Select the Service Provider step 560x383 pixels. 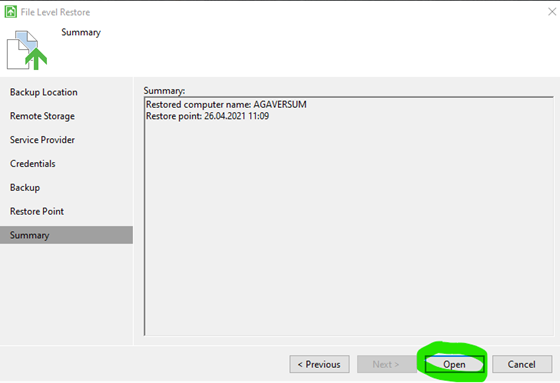(x=42, y=140)
